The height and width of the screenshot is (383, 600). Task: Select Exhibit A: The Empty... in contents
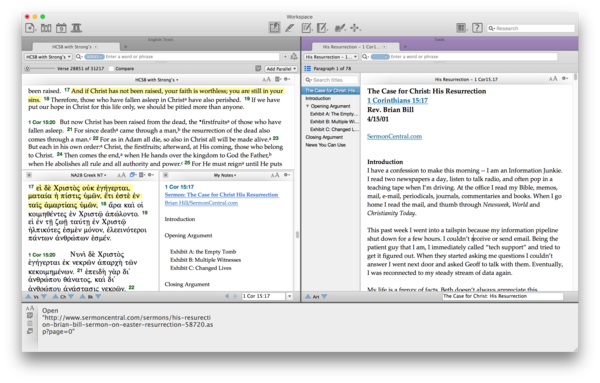click(x=334, y=114)
